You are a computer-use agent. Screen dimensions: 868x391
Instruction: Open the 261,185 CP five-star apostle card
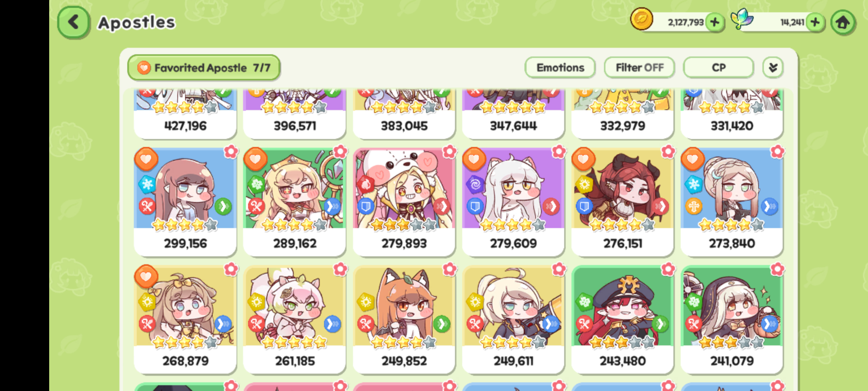click(x=294, y=320)
